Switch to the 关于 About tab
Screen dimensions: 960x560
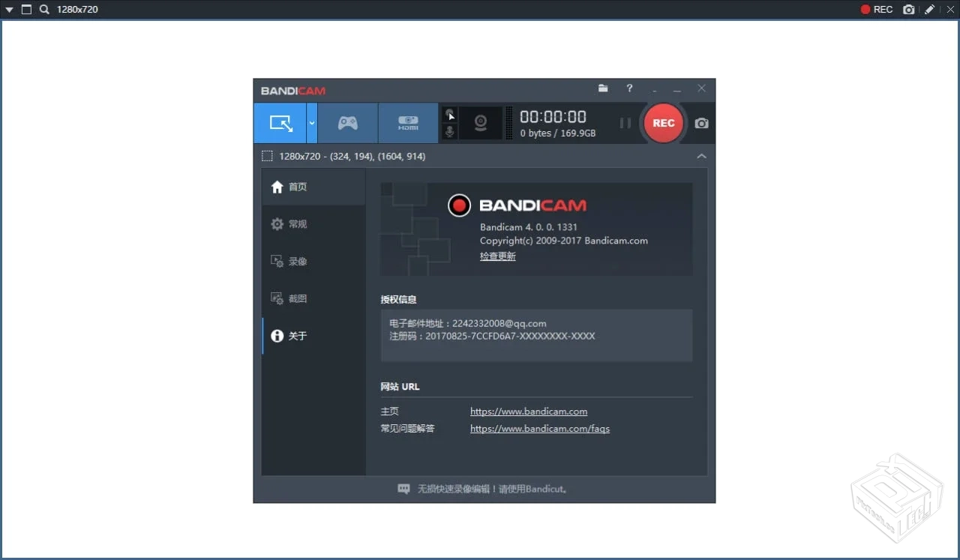pos(298,336)
